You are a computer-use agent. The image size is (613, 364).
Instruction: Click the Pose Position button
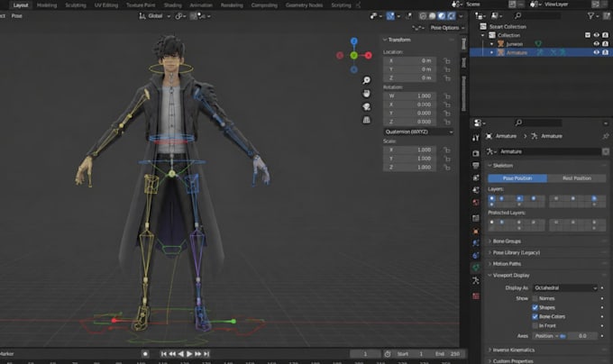(517, 178)
